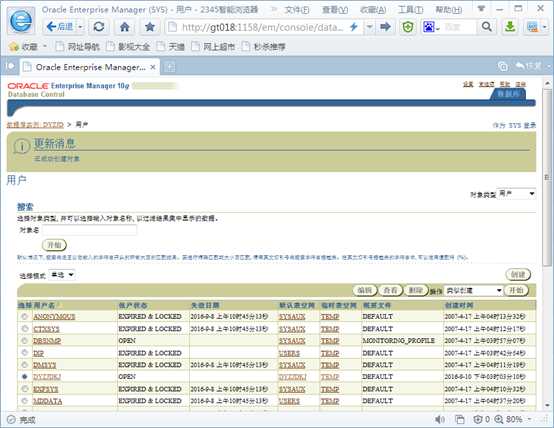This screenshot has height=428, width=554.
Task: Open the 帮助(H) menu
Action: pos(448,10)
